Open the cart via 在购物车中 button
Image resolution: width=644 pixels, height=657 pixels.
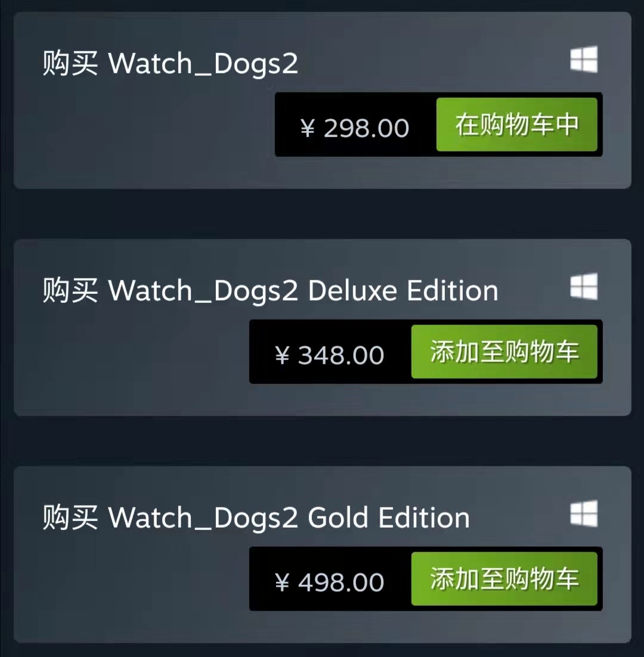[516, 125]
